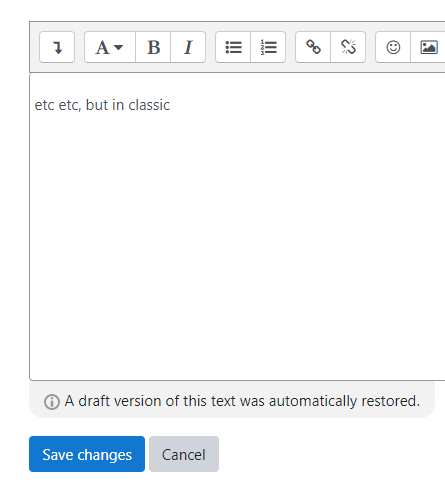Screen dimensions: 445x491
Task: Open the emoji picker smiley icon
Action: 393,47
